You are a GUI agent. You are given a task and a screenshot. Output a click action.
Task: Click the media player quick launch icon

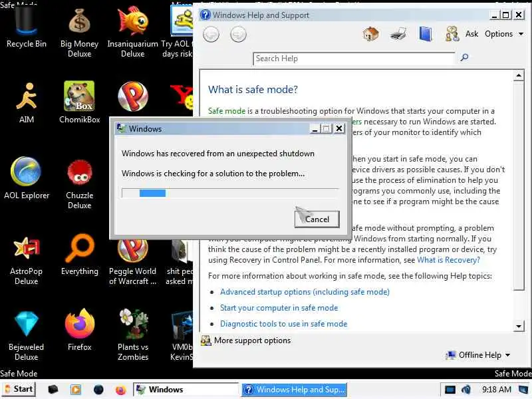pos(76,390)
